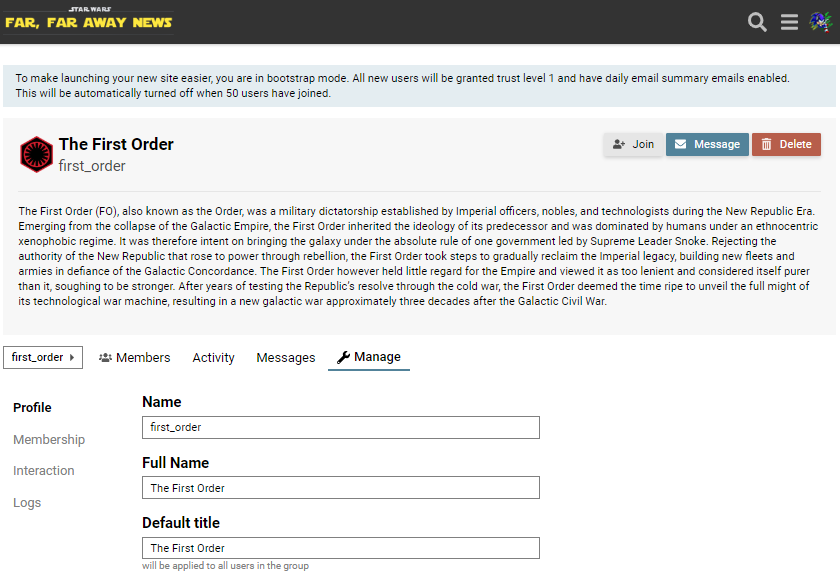Delete the First Order group

(x=786, y=145)
